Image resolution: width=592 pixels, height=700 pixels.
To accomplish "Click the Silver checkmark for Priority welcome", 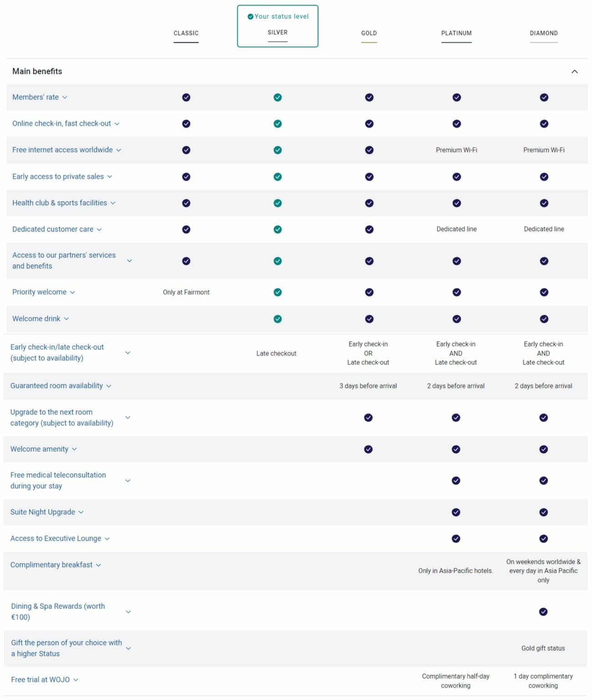I will pyautogui.click(x=277, y=292).
